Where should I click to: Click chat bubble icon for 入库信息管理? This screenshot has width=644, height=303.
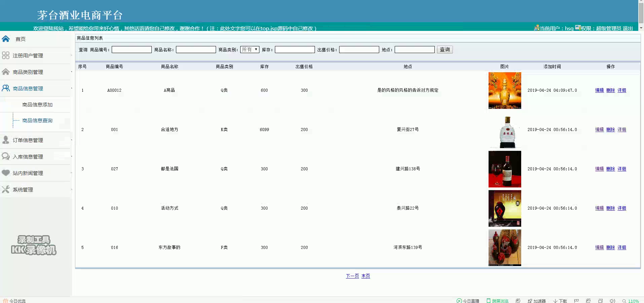pos(6,156)
